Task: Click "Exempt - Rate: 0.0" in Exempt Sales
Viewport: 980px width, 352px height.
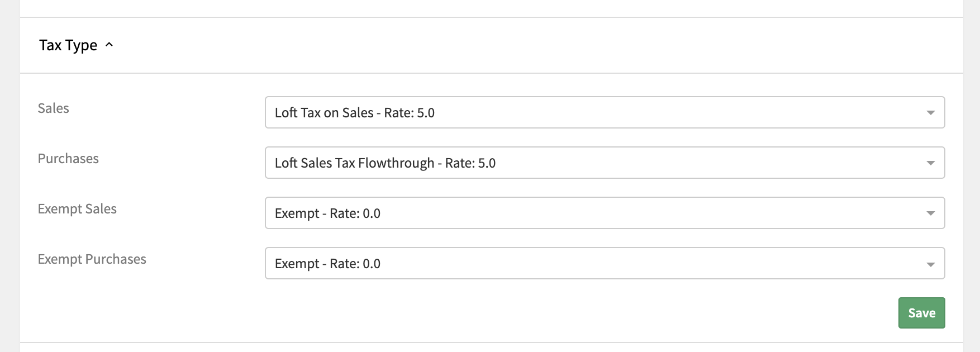Action: 327,213
